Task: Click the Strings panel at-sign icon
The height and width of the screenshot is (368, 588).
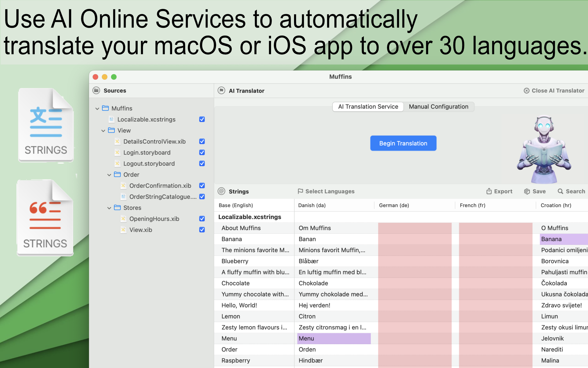Action: 221,191
